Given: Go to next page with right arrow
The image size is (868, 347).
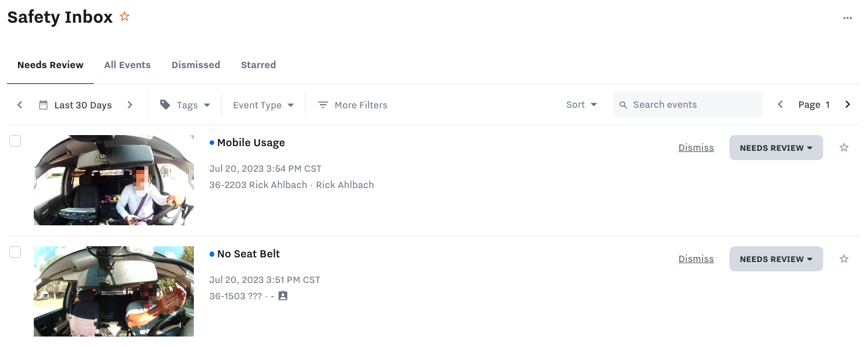Looking at the screenshot, I should tap(848, 104).
